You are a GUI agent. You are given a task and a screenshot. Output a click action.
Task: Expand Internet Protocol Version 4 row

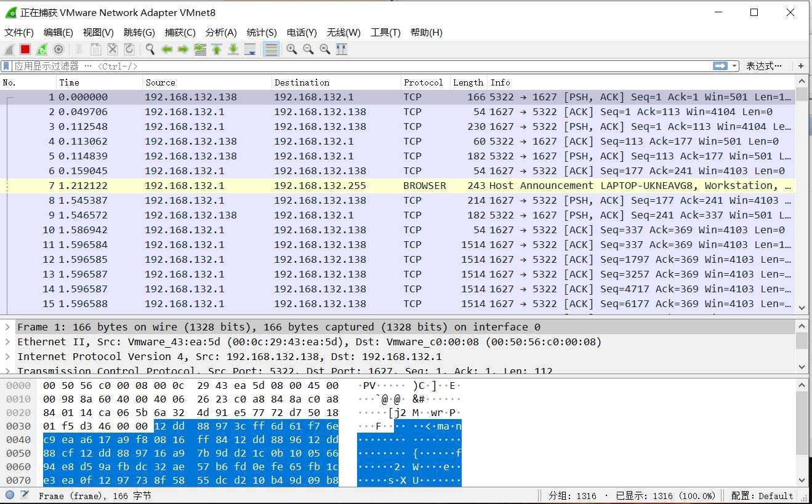(x=7, y=356)
